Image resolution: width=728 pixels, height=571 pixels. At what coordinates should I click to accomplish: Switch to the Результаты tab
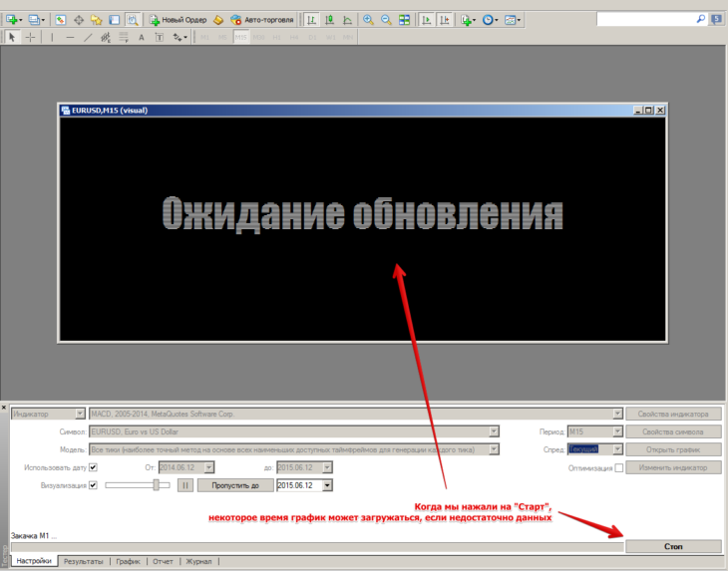pyautogui.click(x=83, y=562)
